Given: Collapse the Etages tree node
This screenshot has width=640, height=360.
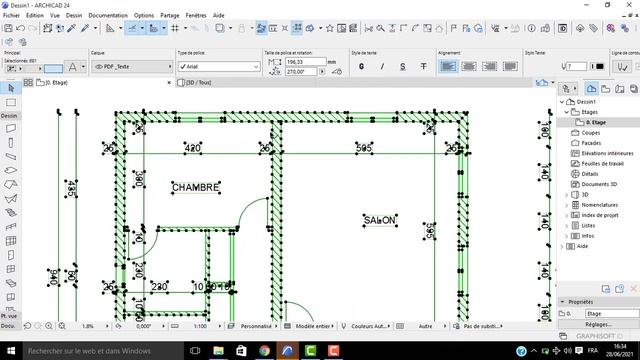Looking at the screenshot, I should (567, 112).
